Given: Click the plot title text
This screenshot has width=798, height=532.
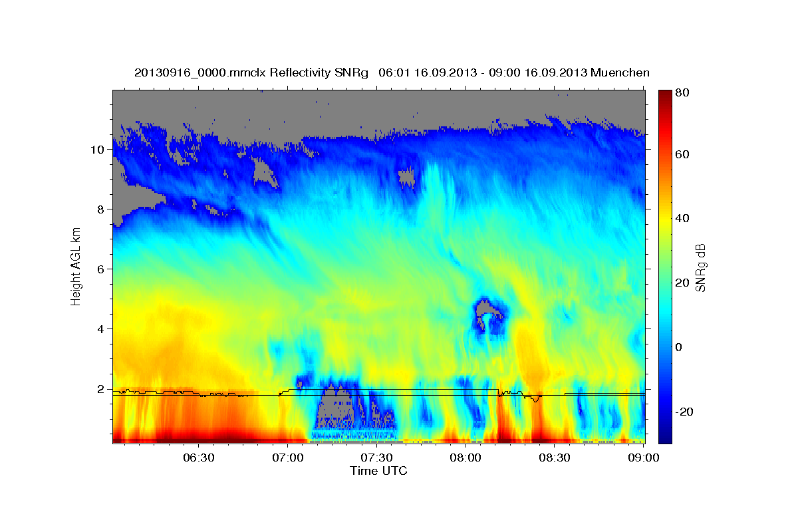Looking at the screenshot, I should (x=392, y=72).
